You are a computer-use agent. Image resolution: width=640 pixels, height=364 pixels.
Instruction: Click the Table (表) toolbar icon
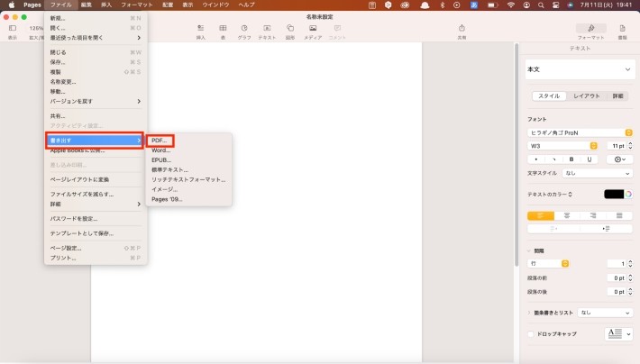pos(223,28)
